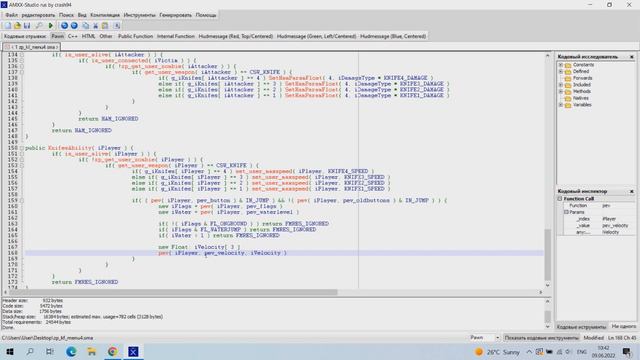Open the Инструменты menu
This screenshot has width=640, height=360.
pyautogui.click(x=139, y=15)
